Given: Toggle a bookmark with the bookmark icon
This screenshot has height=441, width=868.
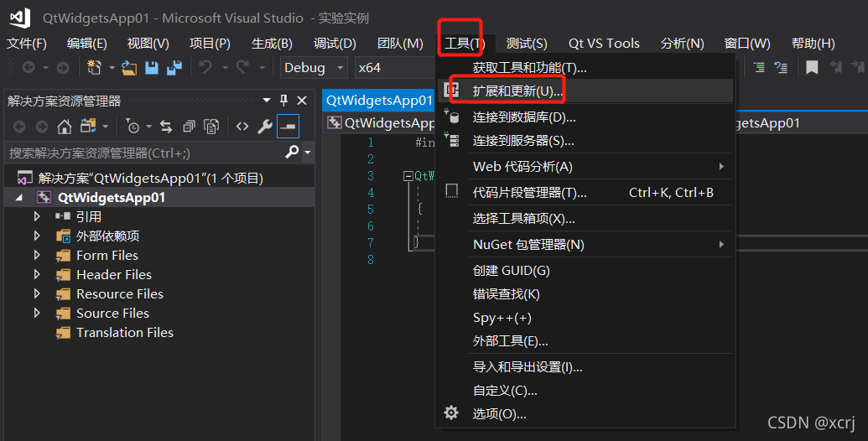Looking at the screenshot, I should point(812,68).
